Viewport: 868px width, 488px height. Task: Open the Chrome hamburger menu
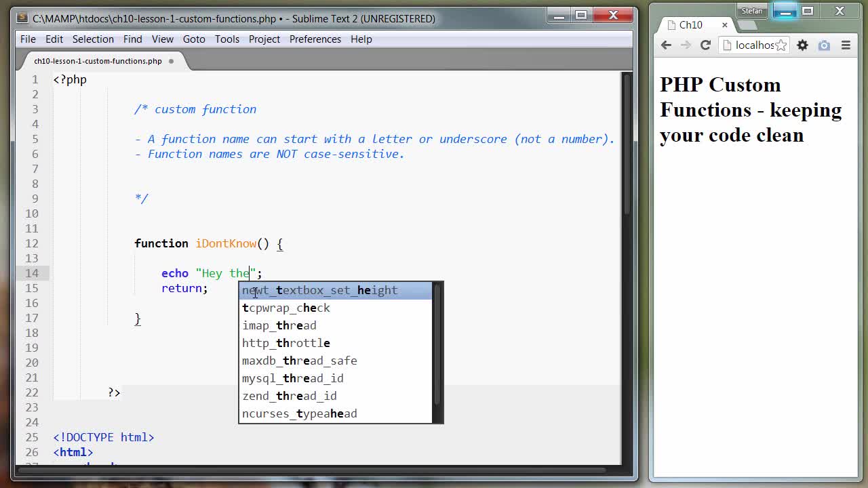(x=846, y=45)
